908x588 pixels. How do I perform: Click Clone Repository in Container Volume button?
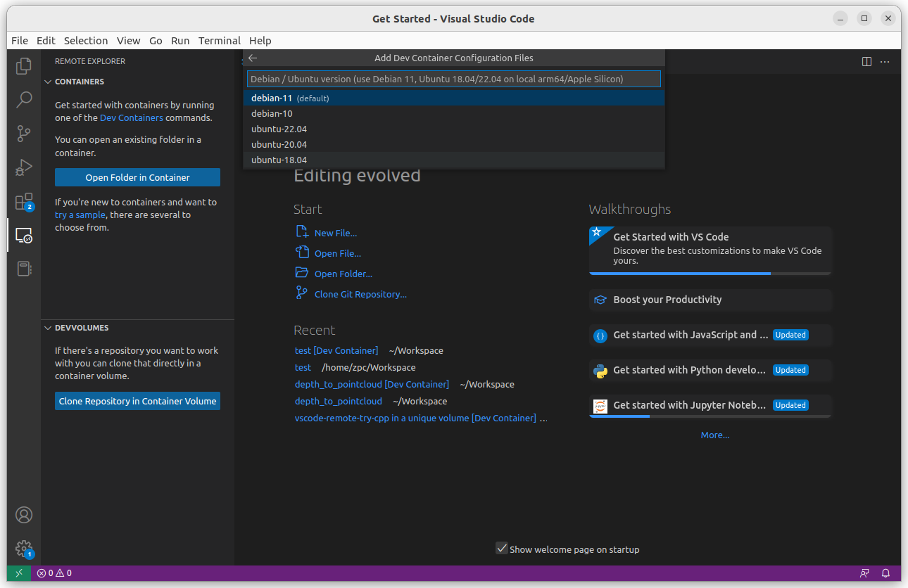tap(137, 401)
